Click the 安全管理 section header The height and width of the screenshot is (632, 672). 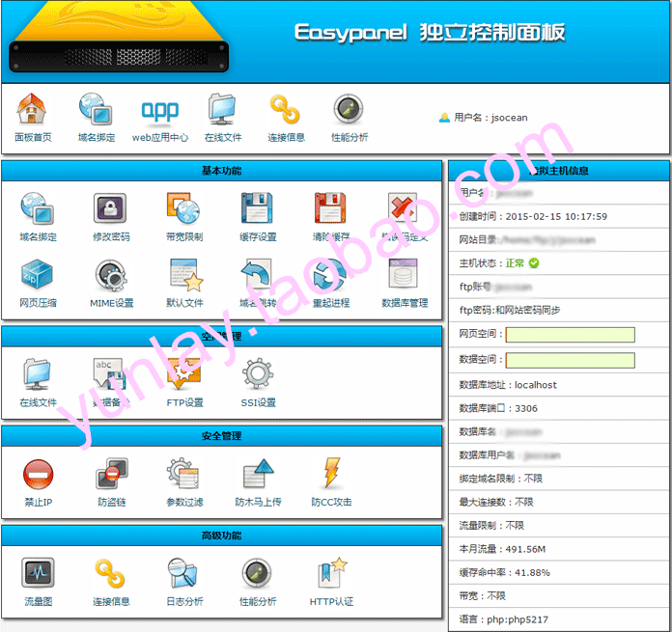pyautogui.click(x=221, y=436)
